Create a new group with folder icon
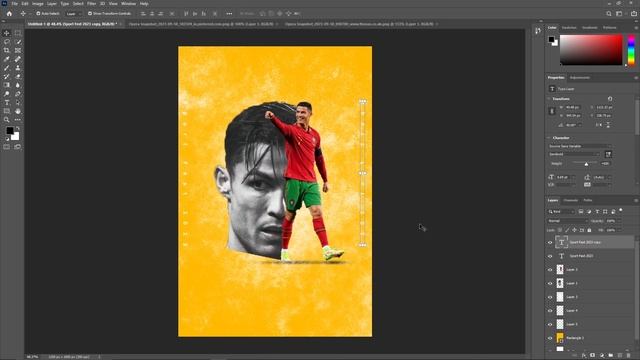Image resolution: width=640 pixels, height=360 pixels. [x=611, y=356]
